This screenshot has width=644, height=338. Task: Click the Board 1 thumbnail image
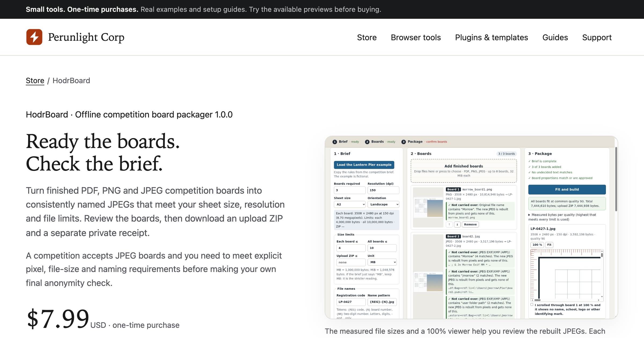(428, 207)
